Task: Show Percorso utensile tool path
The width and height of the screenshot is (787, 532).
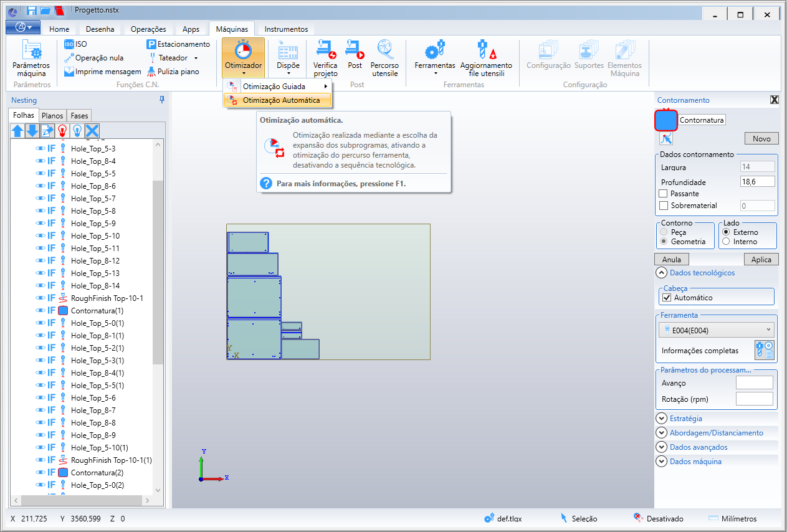Action: 384,58
